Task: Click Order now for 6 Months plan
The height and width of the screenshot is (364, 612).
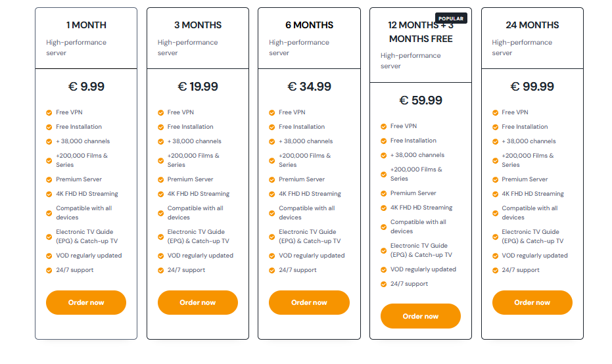Action: pos(309,302)
